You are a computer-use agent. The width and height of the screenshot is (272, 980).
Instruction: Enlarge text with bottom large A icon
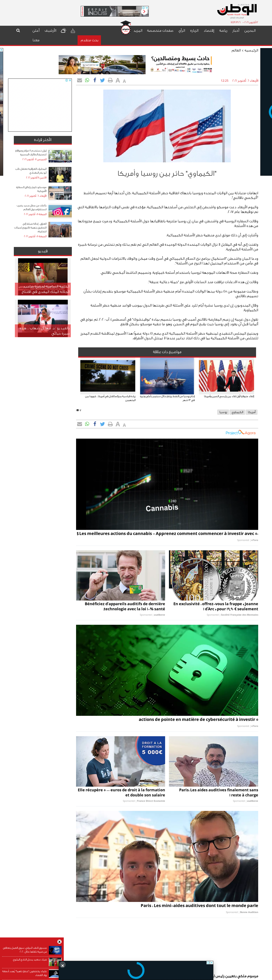point(118,424)
